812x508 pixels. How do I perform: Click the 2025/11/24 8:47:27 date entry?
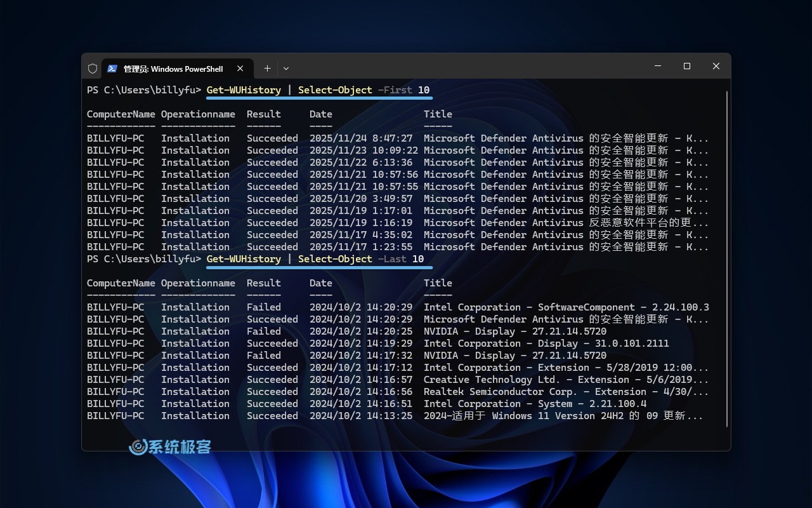[361, 138]
